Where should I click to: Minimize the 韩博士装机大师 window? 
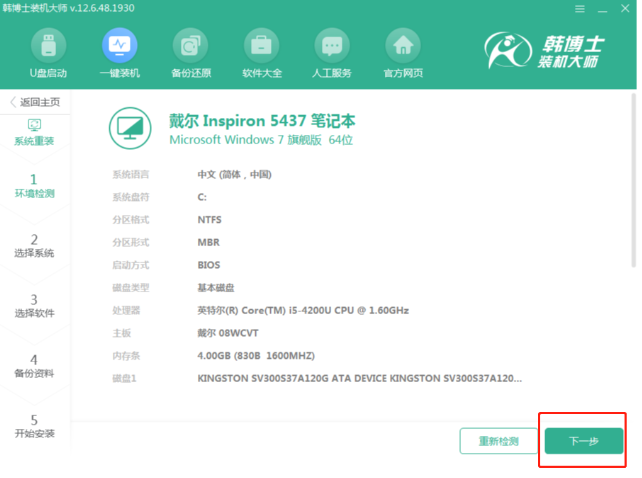coord(602,9)
